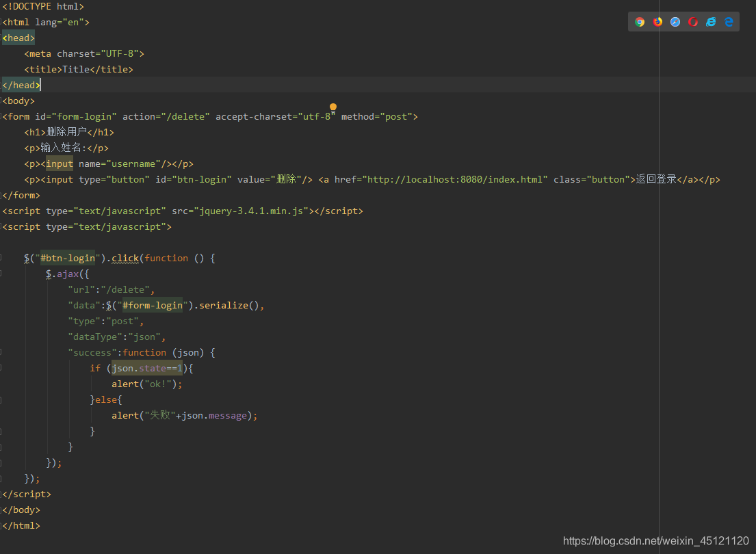Fold the success function block
756x554 pixels.
tap(1, 352)
